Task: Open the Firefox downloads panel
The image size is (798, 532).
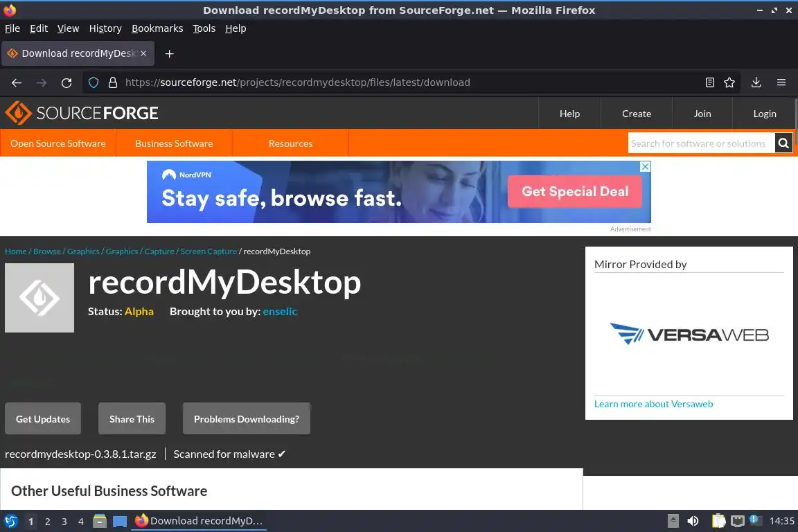Action: pos(756,82)
